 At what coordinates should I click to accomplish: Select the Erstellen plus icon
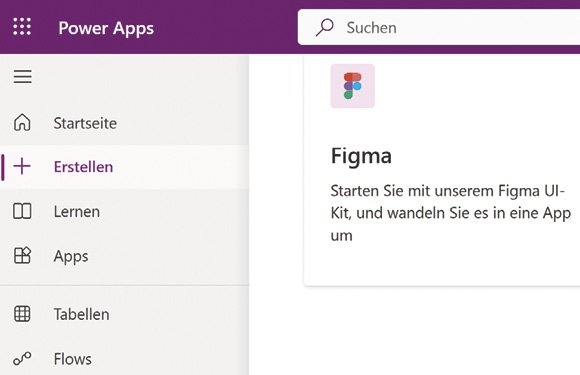click(22, 166)
